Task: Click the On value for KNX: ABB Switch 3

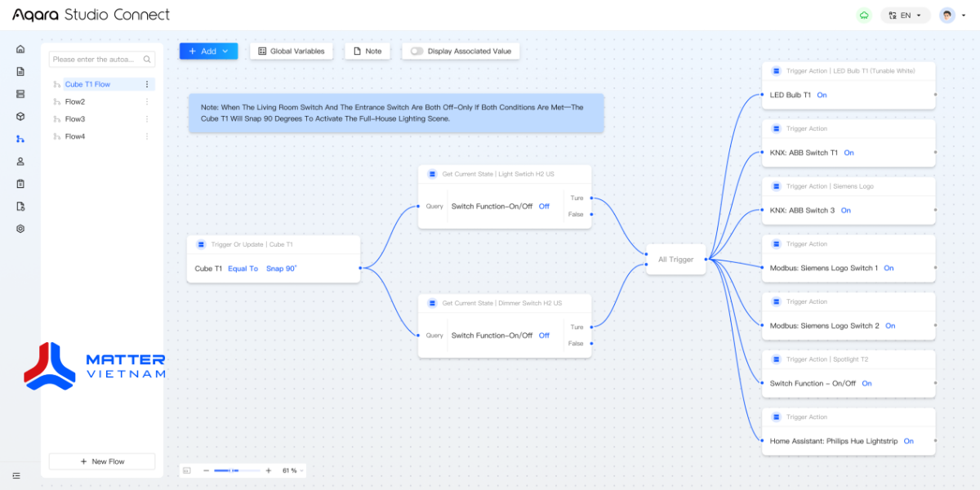Action: click(x=846, y=211)
